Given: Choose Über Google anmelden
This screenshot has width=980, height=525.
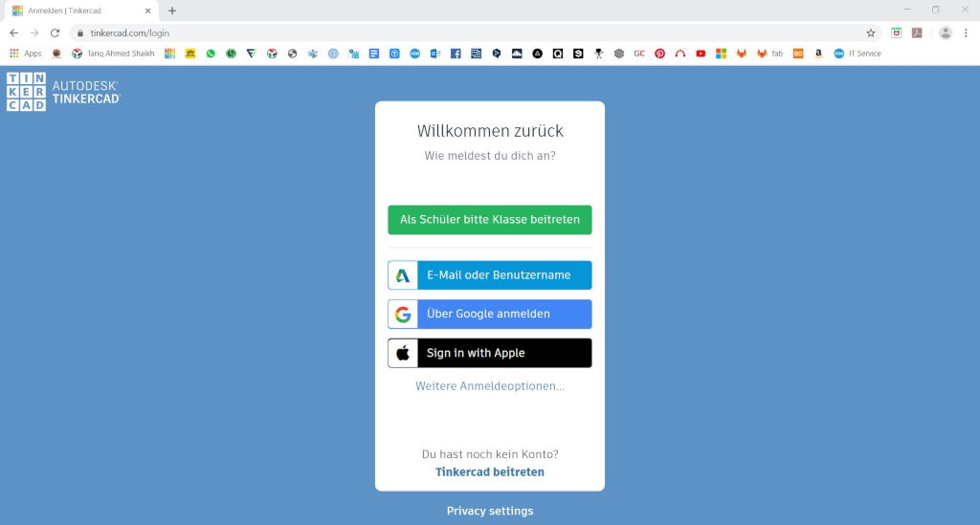Looking at the screenshot, I should [490, 314].
